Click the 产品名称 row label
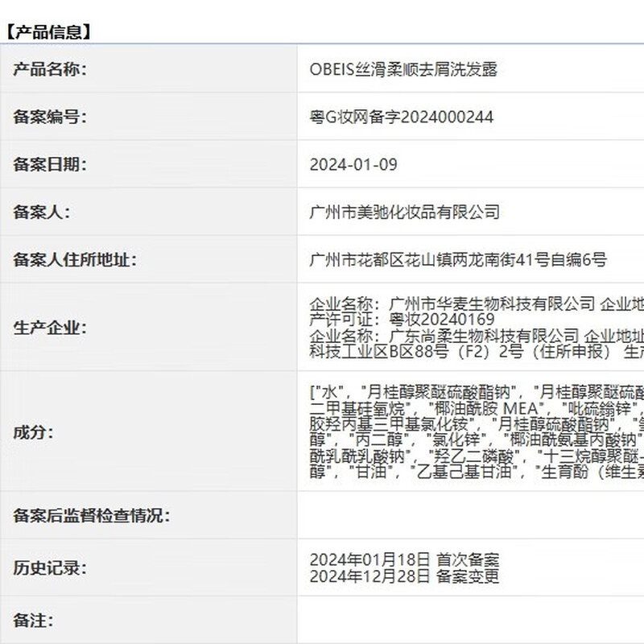644x644 pixels. [x=49, y=69]
